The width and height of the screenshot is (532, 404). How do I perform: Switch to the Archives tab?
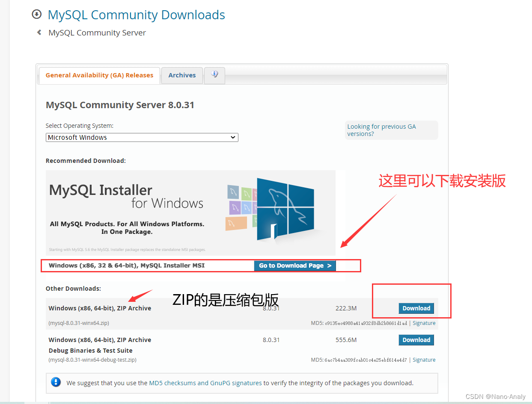[182, 75]
